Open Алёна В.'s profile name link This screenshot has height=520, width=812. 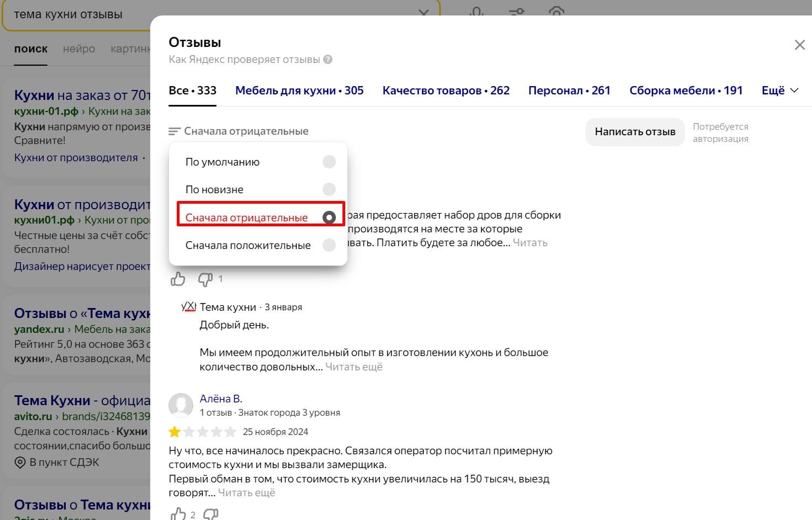point(221,399)
